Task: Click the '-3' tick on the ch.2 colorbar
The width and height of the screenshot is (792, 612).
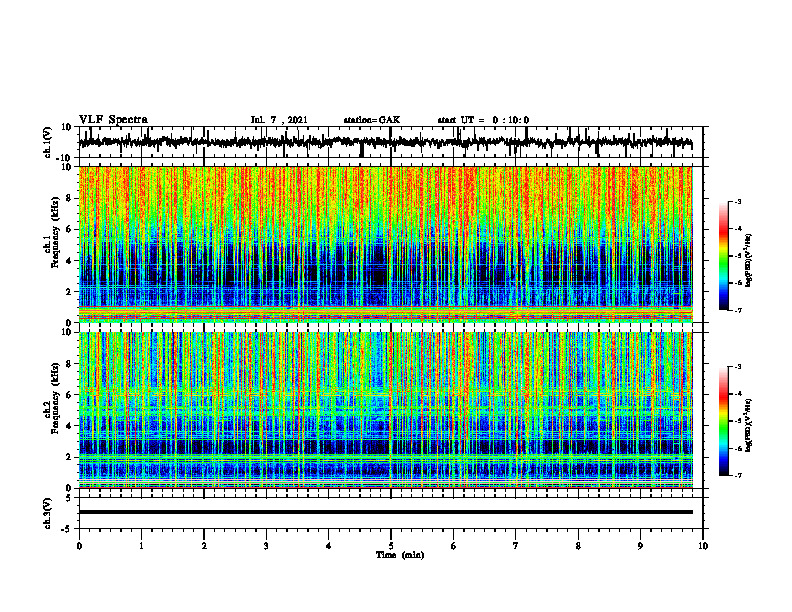Action: click(737, 367)
